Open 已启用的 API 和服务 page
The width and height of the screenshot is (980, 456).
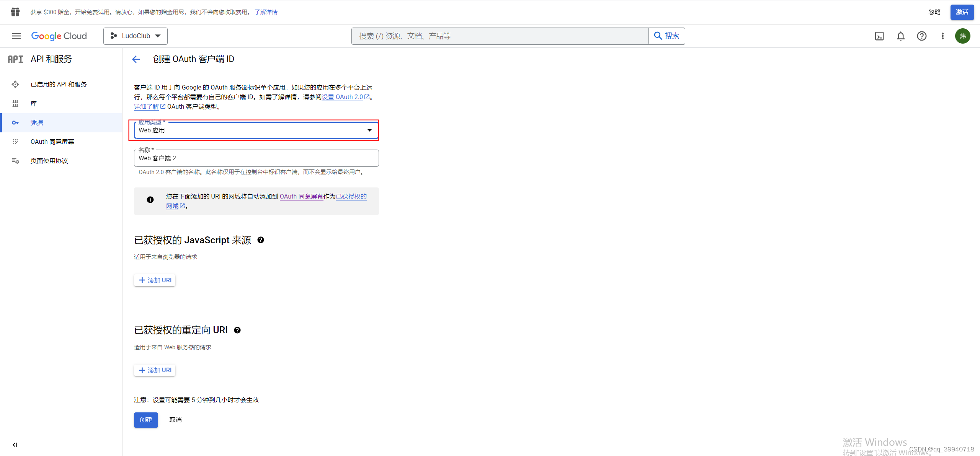[x=59, y=85]
